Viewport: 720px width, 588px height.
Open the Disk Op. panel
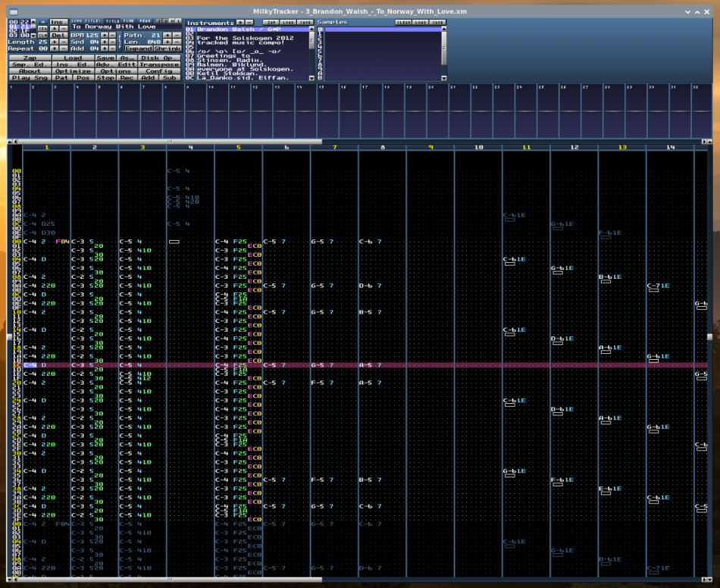click(x=160, y=58)
